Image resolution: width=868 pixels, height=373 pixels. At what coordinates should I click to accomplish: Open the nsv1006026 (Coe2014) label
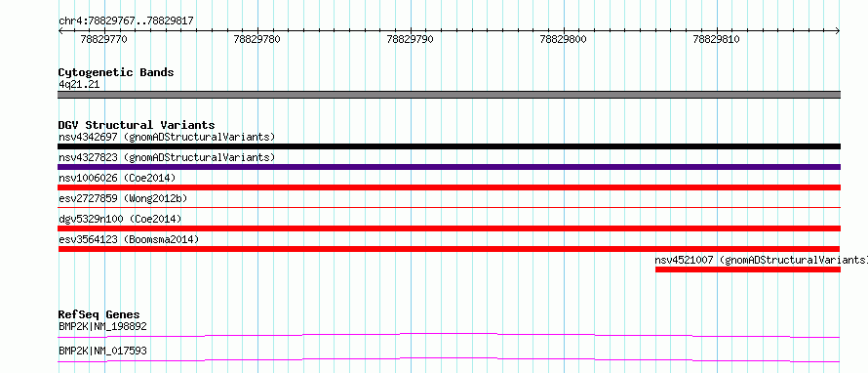pyautogui.click(x=117, y=178)
